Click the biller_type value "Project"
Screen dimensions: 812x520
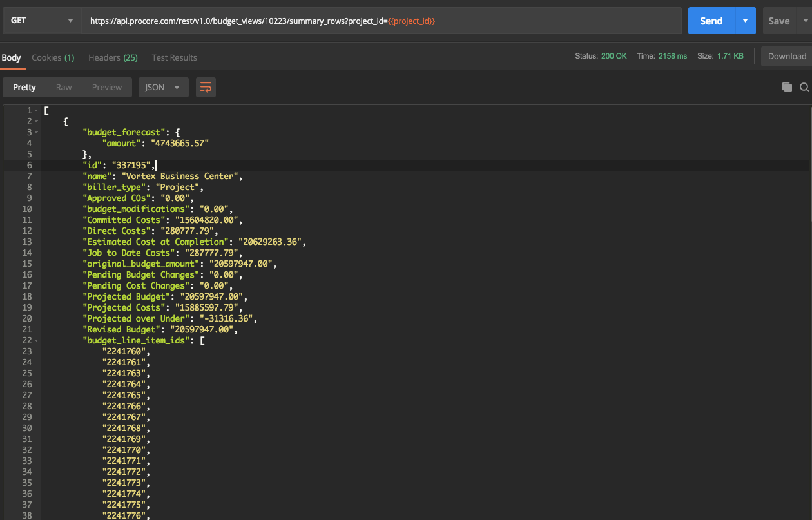[177, 188]
